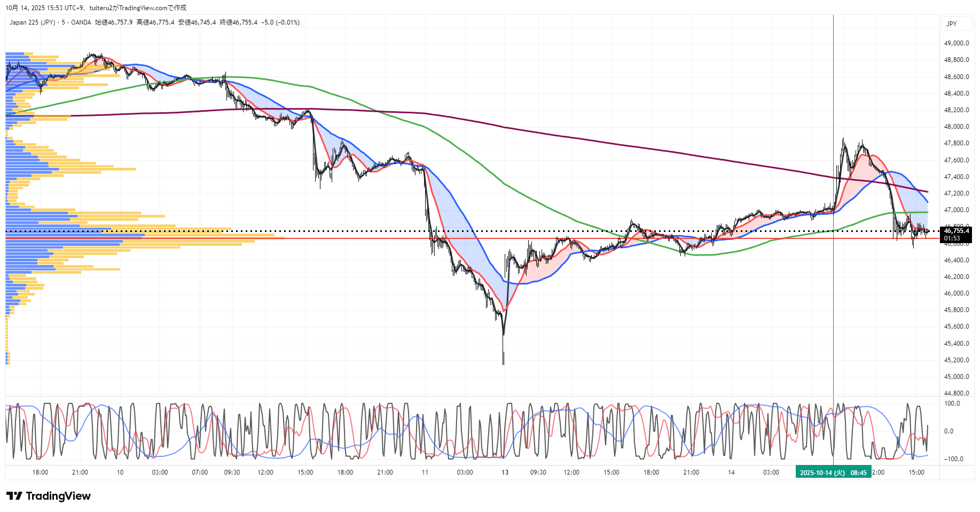The width and height of the screenshot is (980, 512).
Task: Click the 48,000.0 price axis label
Action: (x=957, y=127)
